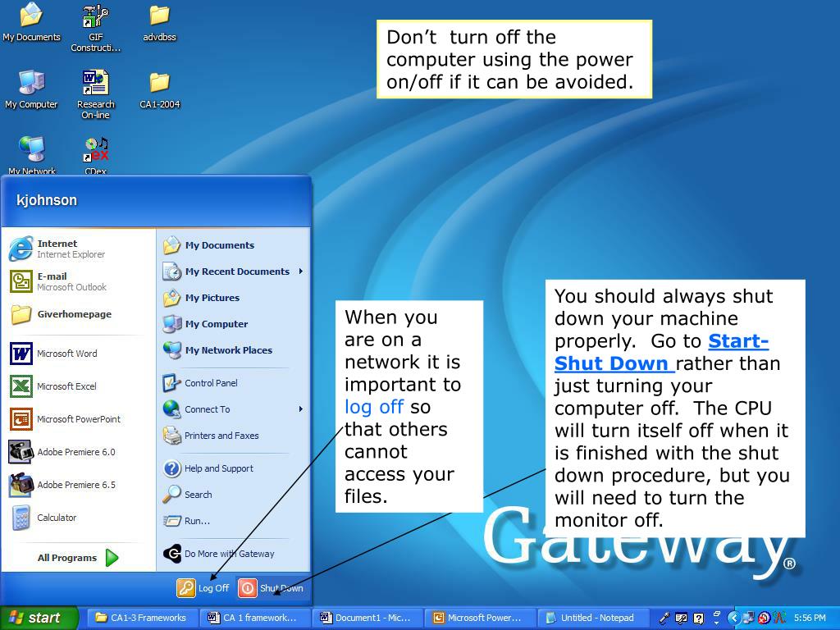Select My Network desktop icon
This screenshot has height=630, width=840.
(32, 155)
